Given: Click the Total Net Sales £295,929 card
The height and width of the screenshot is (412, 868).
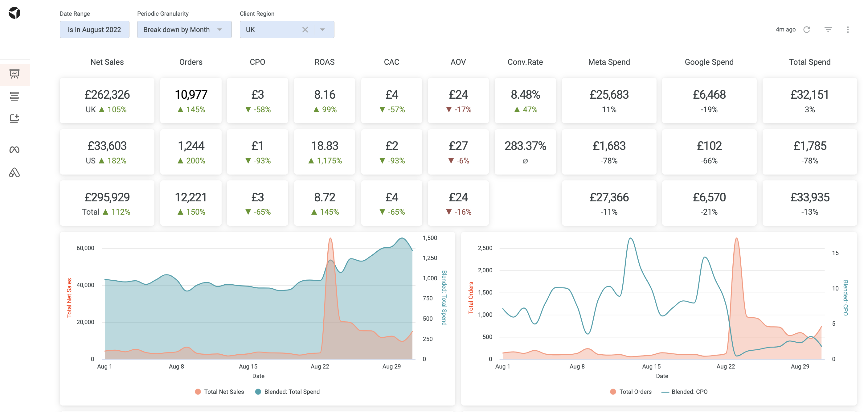Looking at the screenshot, I should pos(107,203).
